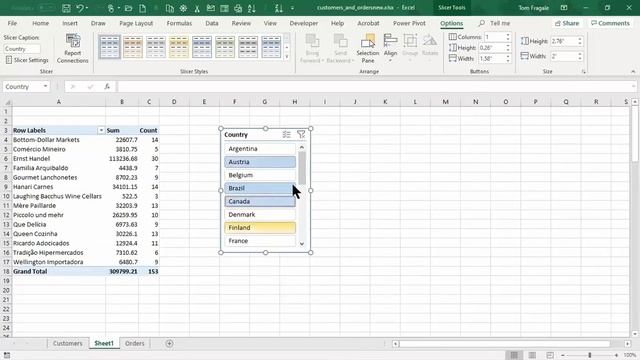
Task: Toggle France in the Country slicer
Action: pyautogui.click(x=260, y=241)
